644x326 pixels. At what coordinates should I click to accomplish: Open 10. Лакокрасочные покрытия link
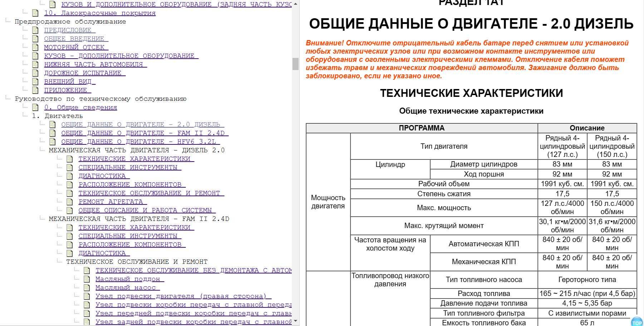tap(100, 13)
